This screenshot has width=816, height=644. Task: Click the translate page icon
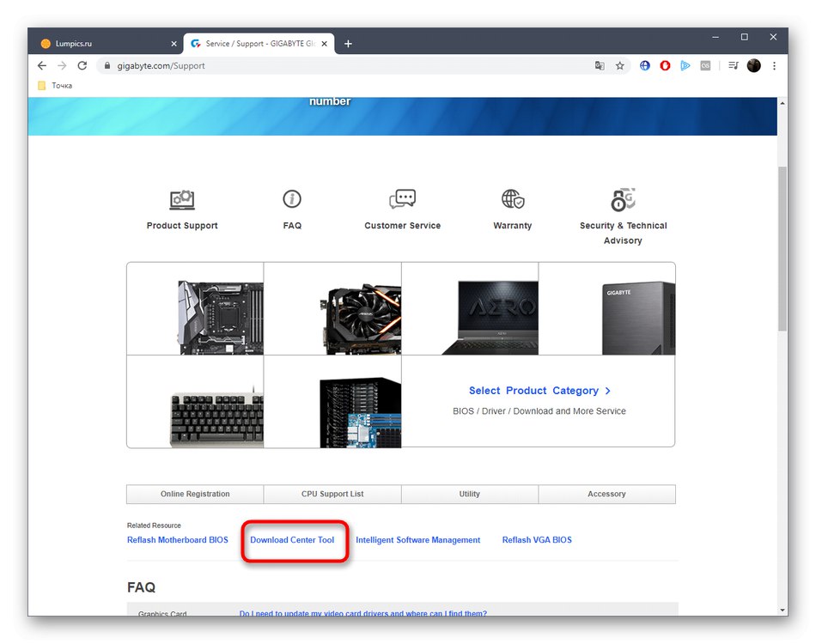600,65
